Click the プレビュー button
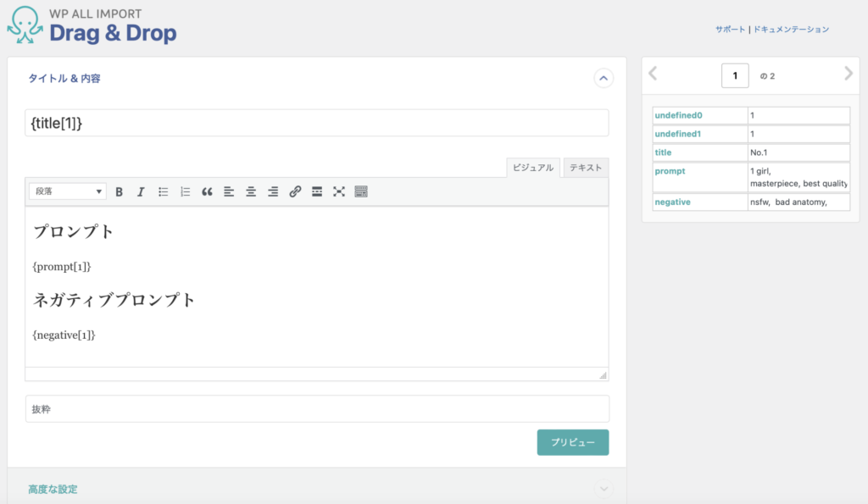Screen dimensions: 868x504 [x=572, y=442]
